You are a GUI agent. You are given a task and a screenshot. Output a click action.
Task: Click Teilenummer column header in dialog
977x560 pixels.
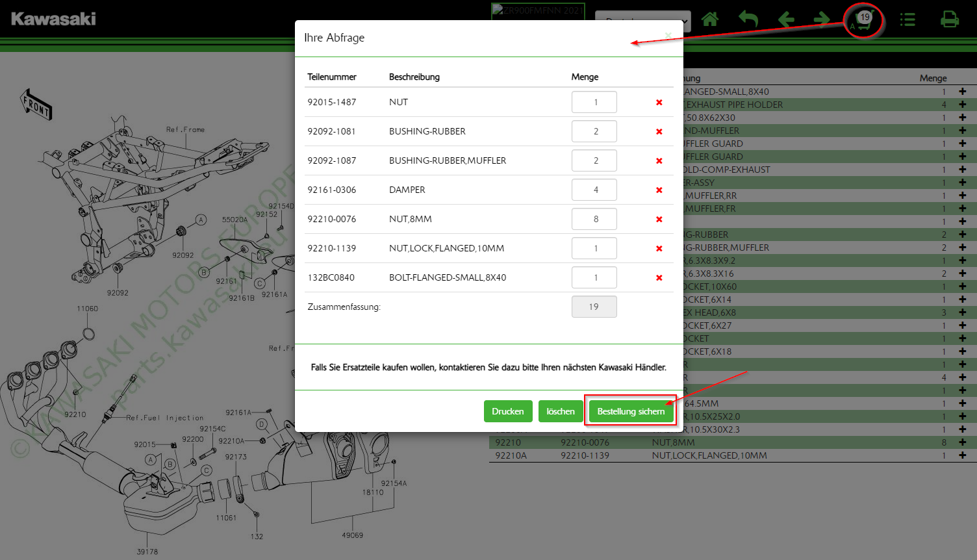click(332, 77)
